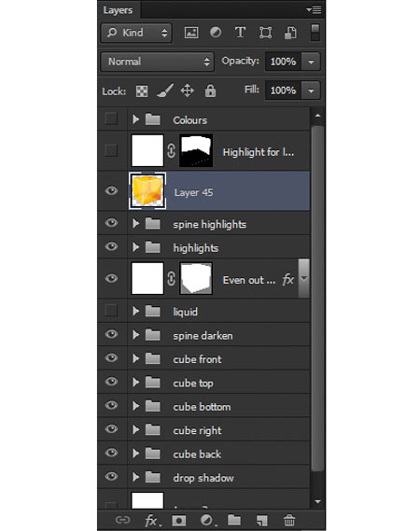This screenshot has width=420, height=531.
Task: Expand the drop shadow group triangle
Action: tap(136, 477)
